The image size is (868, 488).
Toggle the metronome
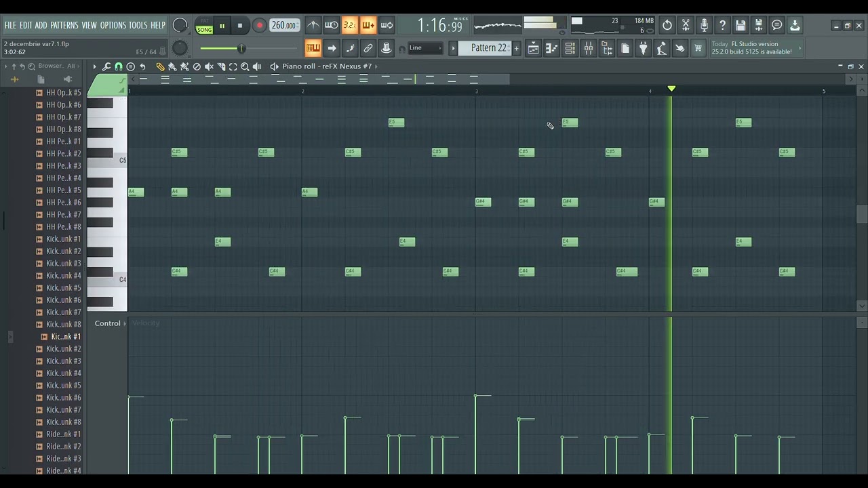313,26
